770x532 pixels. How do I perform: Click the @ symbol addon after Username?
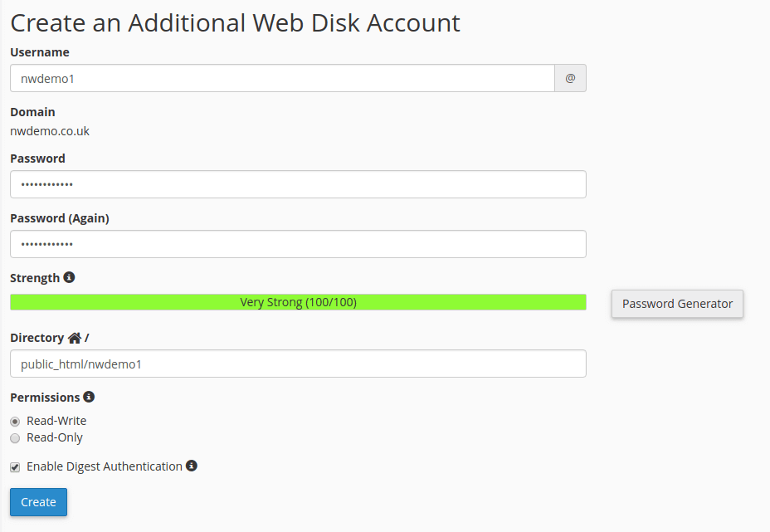click(x=570, y=78)
